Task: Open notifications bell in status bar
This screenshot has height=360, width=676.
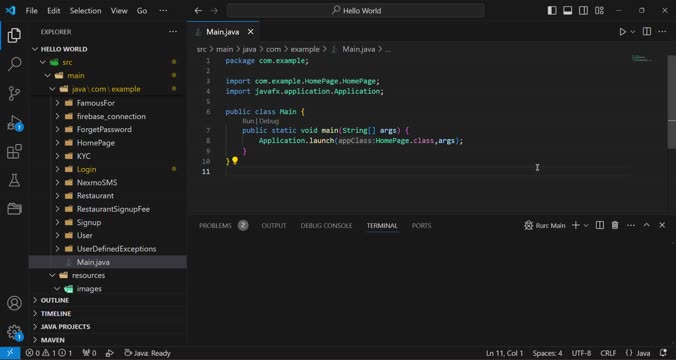Action: click(663, 353)
